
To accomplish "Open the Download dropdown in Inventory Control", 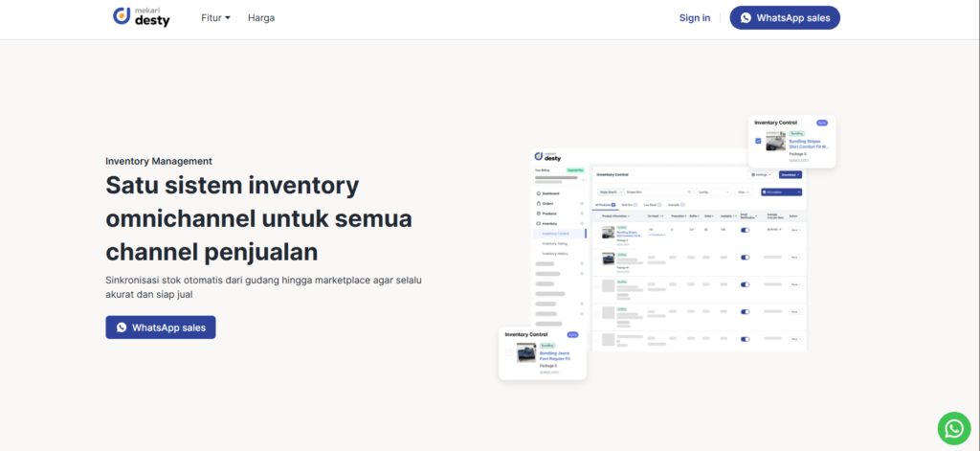I will [x=790, y=174].
